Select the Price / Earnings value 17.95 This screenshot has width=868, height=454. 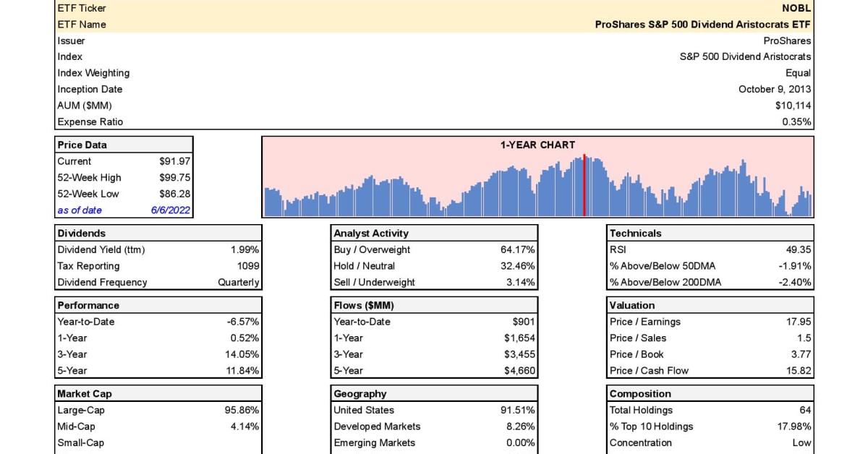point(799,322)
